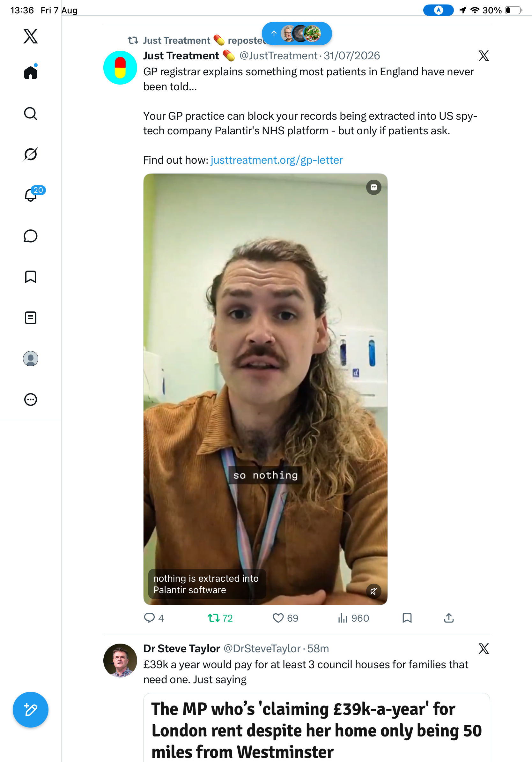The height and width of the screenshot is (762, 532).
Task: Go to Home timeline
Action: pos(31,72)
